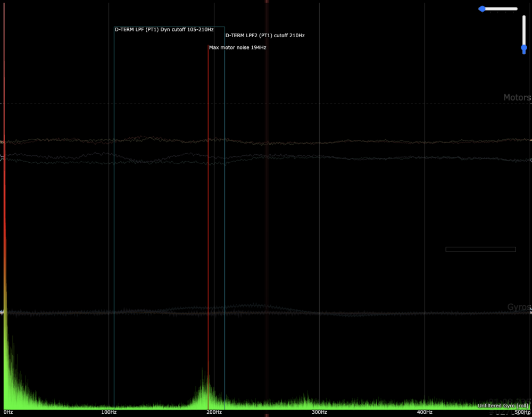This screenshot has height=417, width=532.
Task: Click D-TERM LPF2 cutoff 210Hz label
Action: [265, 36]
